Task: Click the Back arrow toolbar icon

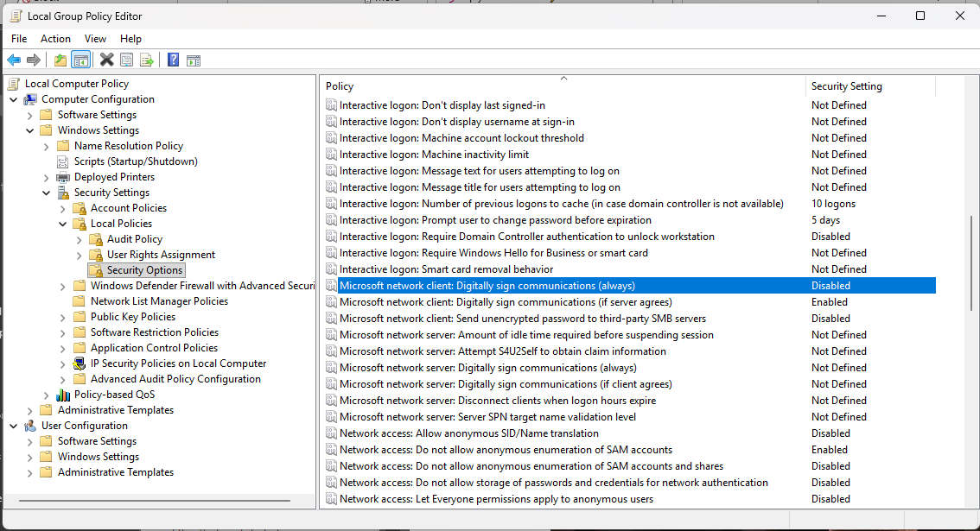Action: click(14, 60)
